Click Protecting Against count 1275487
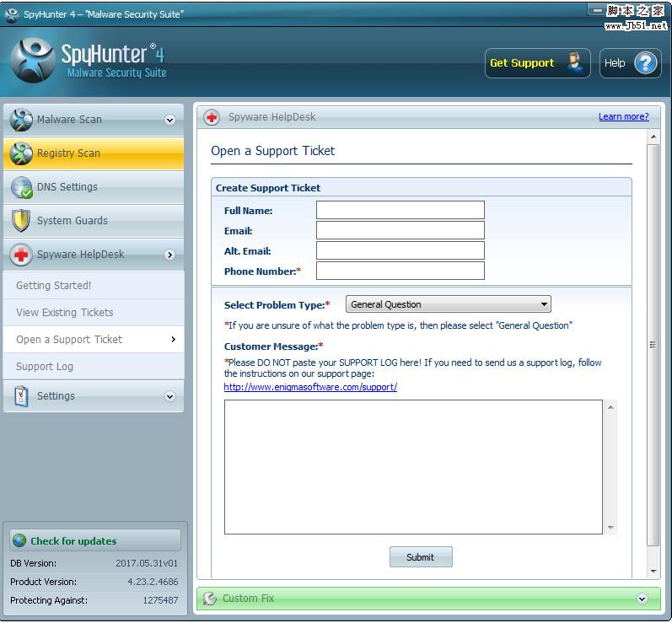 [x=160, y=600]
